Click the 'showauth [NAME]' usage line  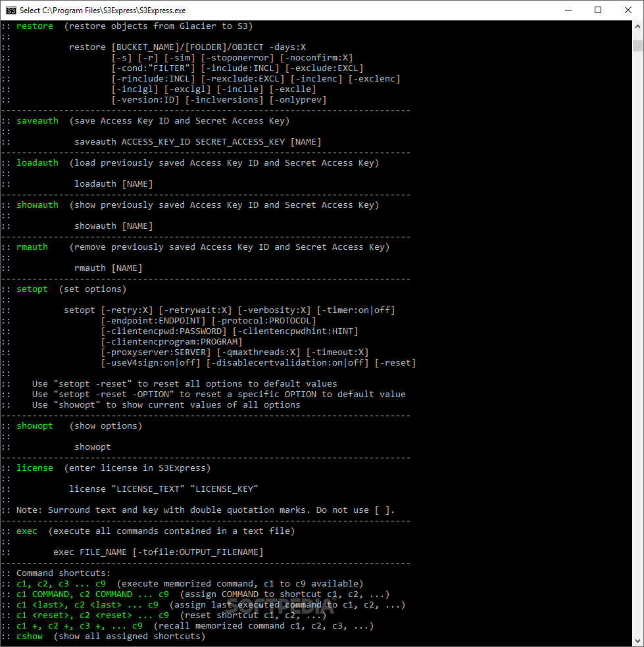click(114, 226)
